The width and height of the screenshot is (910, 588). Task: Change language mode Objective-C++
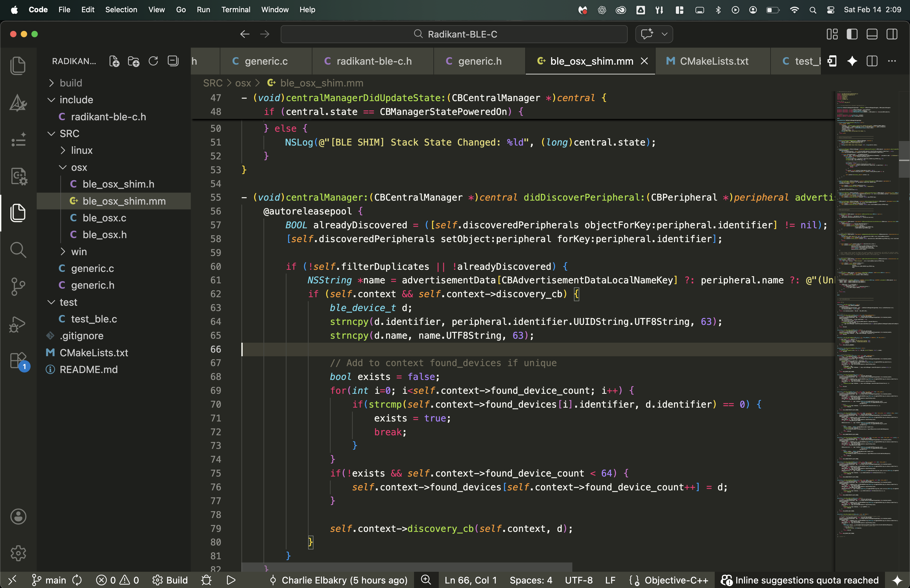pos(676,580)
